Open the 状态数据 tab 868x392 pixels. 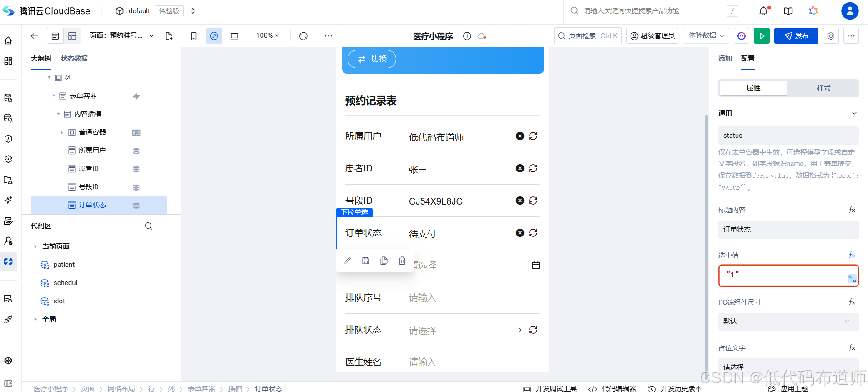click(74, 59)
